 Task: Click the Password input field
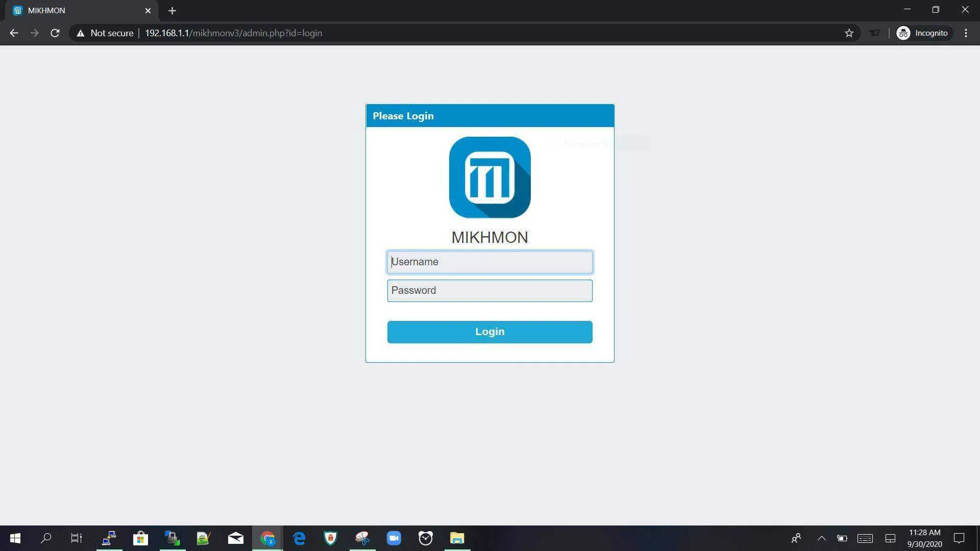coord(489,290)
